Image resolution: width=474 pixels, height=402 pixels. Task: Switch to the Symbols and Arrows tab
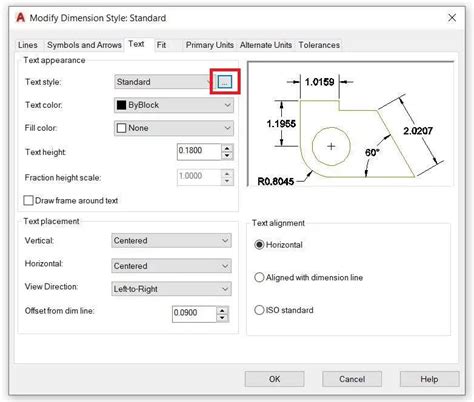pyautogui.click(x=84, y=45)
